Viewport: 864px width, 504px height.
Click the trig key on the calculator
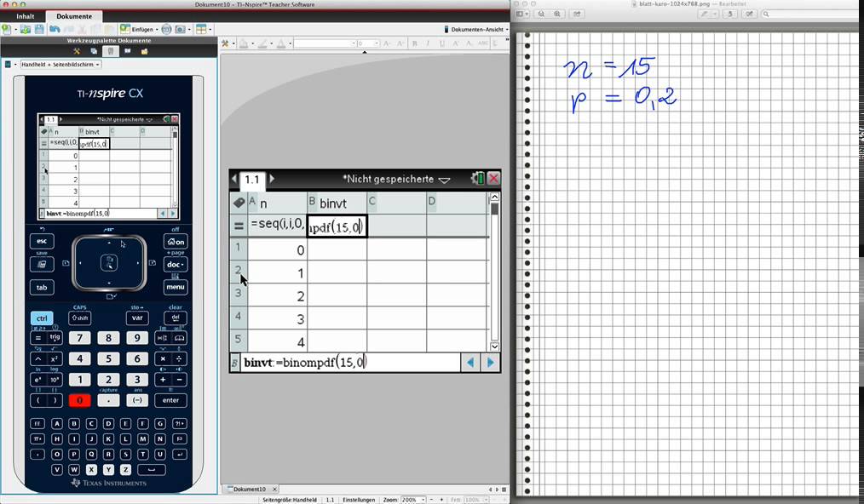click(x=55, y=338)
